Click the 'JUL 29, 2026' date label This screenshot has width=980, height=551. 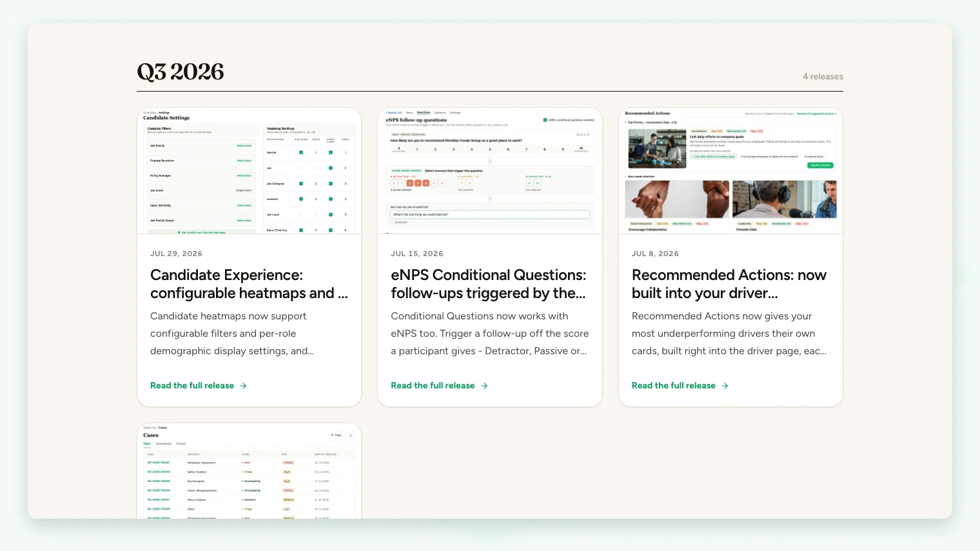(177, 254)
